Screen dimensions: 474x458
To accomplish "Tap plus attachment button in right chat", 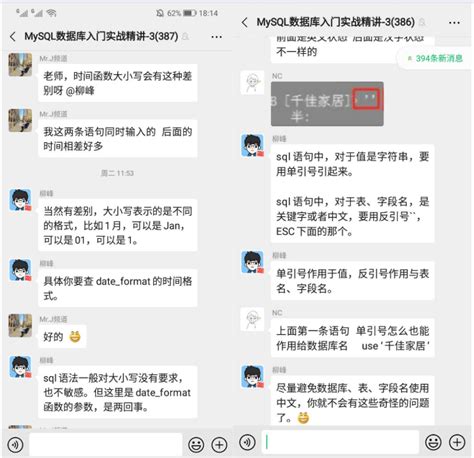I will click(457, 442).
